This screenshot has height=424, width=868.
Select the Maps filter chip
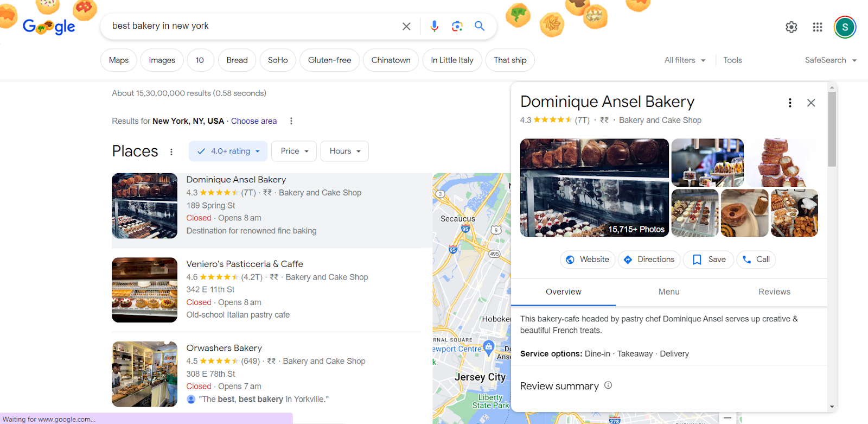click(119, 60)
